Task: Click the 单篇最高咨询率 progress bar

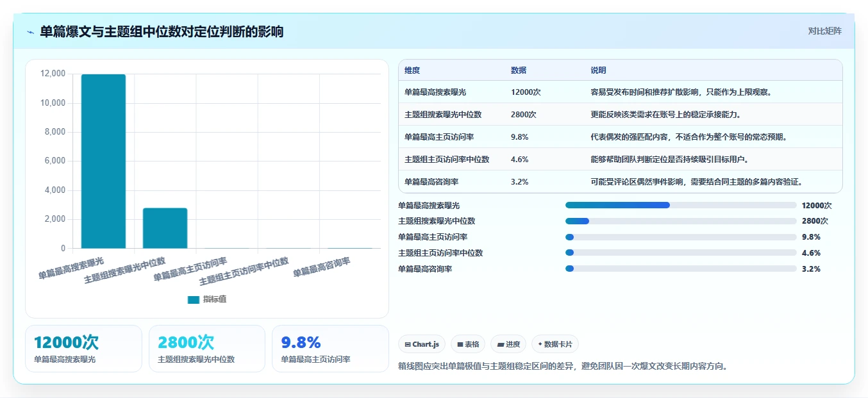Action: pos(681,269)
